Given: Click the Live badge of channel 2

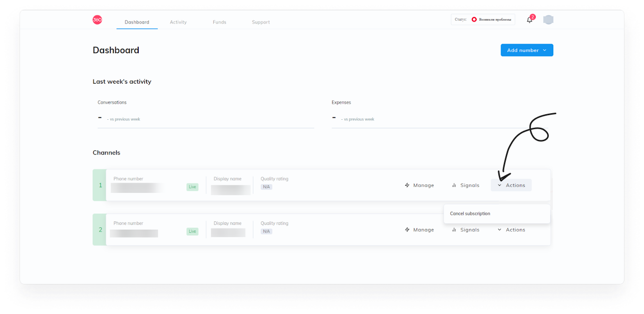Looking at the screenshot, I should pos(192,231).
